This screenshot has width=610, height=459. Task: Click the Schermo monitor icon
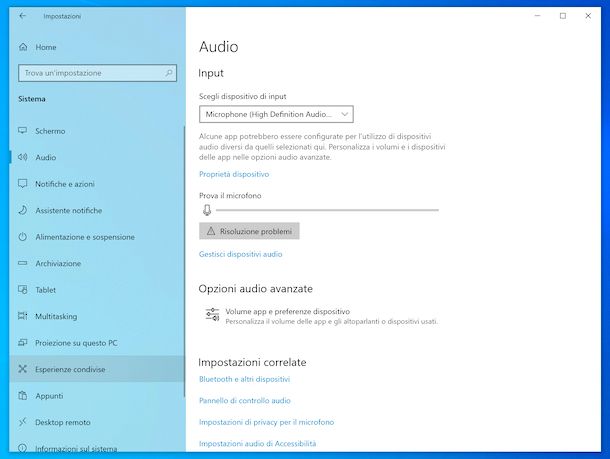23,131
